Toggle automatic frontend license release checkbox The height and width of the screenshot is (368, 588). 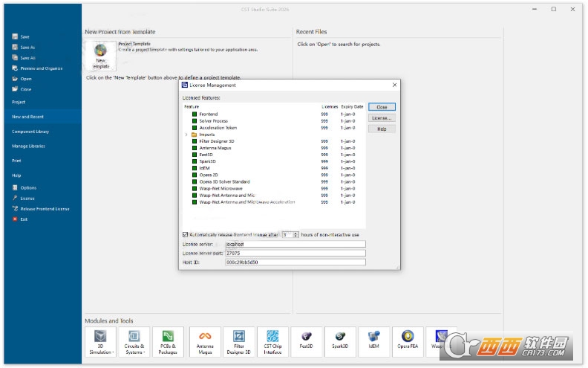tap(186, 235)
